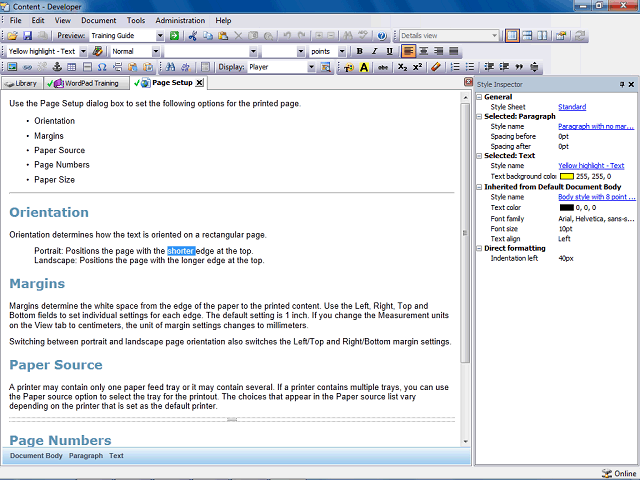Click the Insert Symbol omega icon
Screen dimensions: 640x480
102,67
